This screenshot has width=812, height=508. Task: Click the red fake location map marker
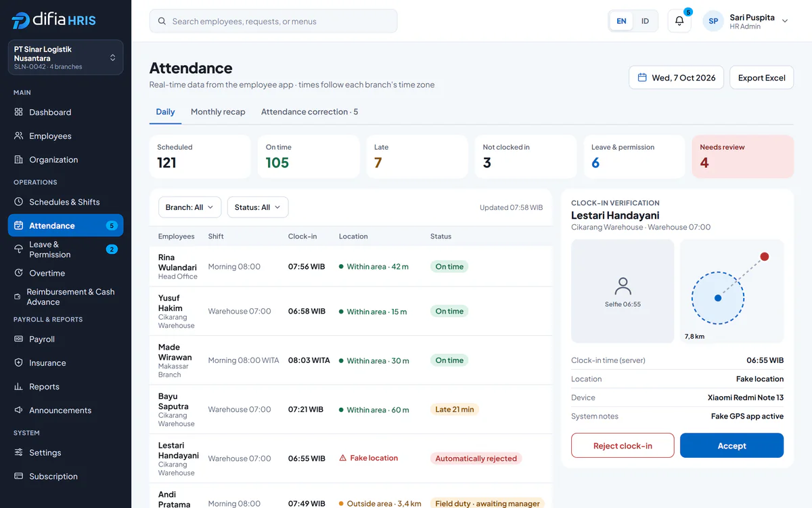pyautogui.click(x=764, y=257)
